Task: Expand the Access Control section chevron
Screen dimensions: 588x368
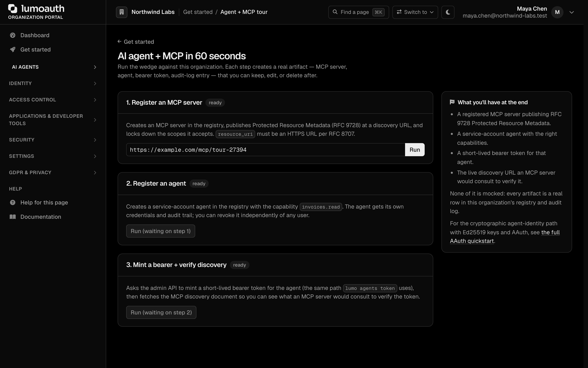Action: pyautogui.click(x=95, y=100)
